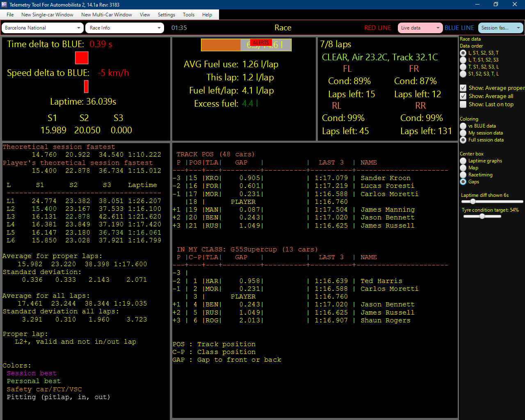Image resolution: width=525 pixels, height=420 pixels.
Task: Click the Laptime: 36.039s readout
Action: tap(83, 102)
